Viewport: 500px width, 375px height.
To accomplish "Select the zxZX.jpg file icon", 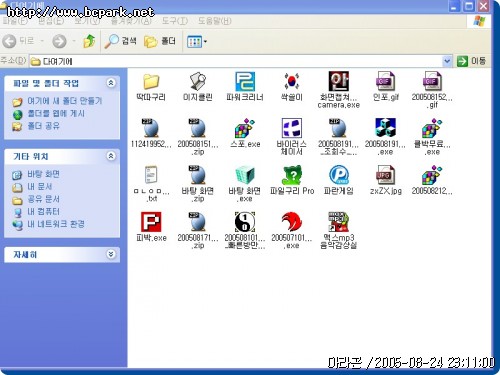I will (x=386, y=175).
